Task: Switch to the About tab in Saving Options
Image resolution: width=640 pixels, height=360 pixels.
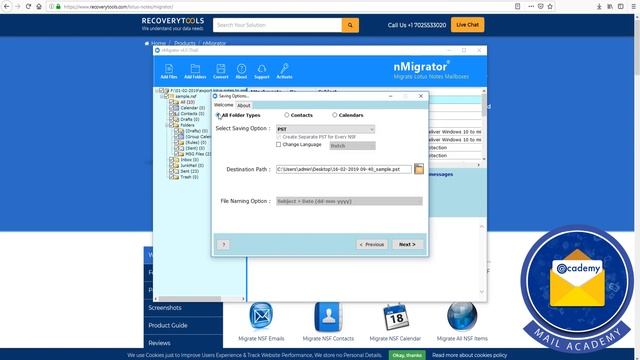Action: 244,105
